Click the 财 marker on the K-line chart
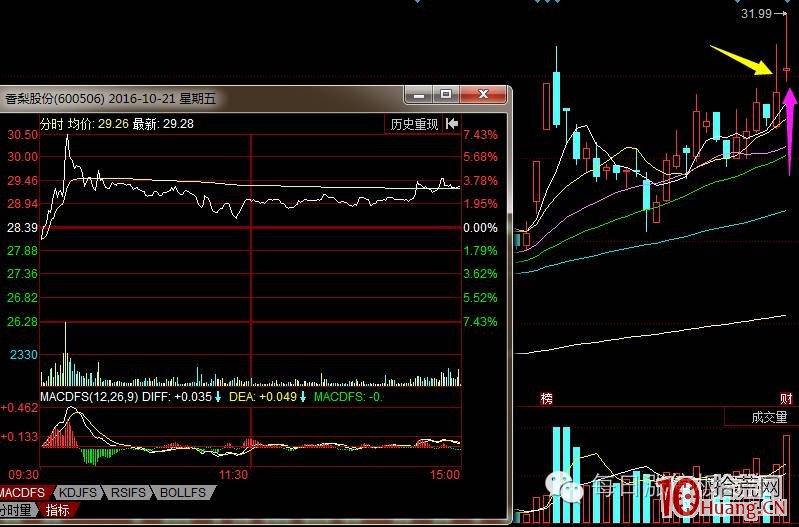Image resolution: width=799 pixels, height=527 pixels. tap(786, 399)
